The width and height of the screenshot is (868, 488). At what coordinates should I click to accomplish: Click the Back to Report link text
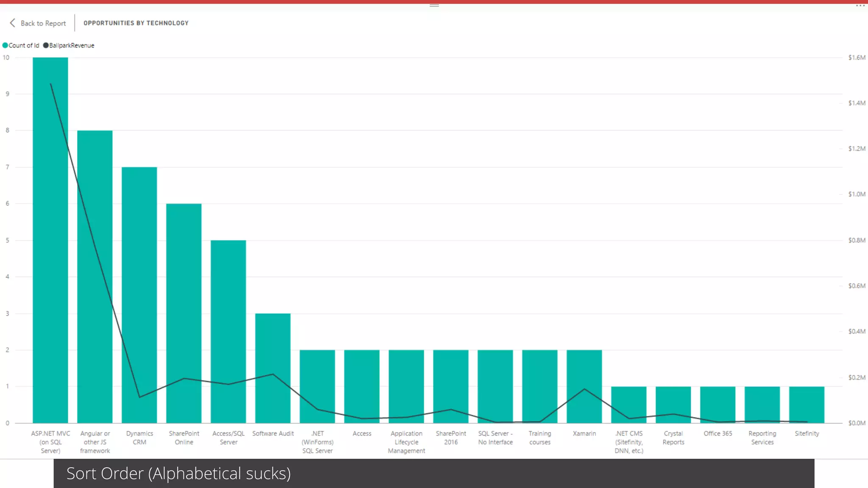[43, 23]
